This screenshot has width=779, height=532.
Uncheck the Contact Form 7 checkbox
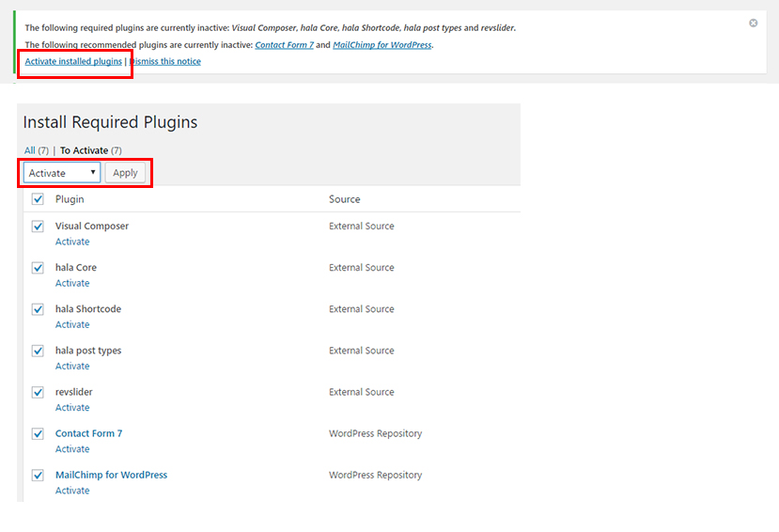pyautogui.click(x=38, y=433)
